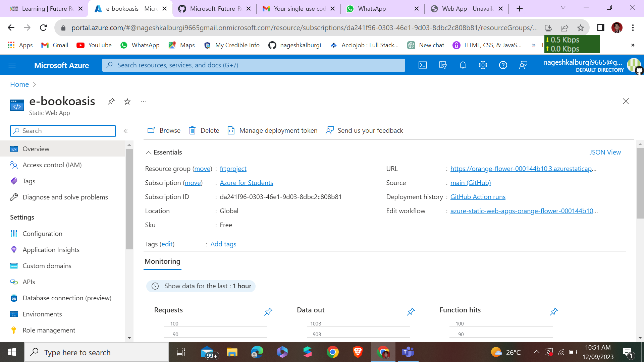Pin the Requests chart
The height and width of the screenshot is (362, 644).
coord(268,312)
